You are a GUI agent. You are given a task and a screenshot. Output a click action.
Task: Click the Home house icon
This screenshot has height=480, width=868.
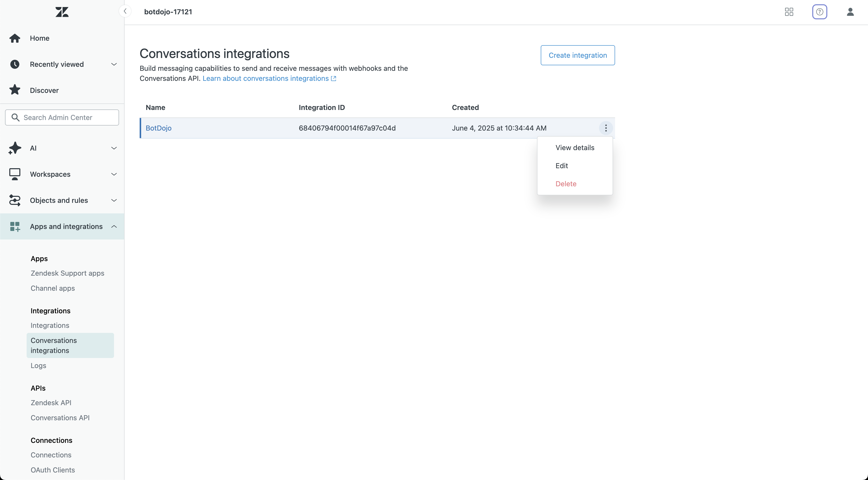tap(15, 38)
